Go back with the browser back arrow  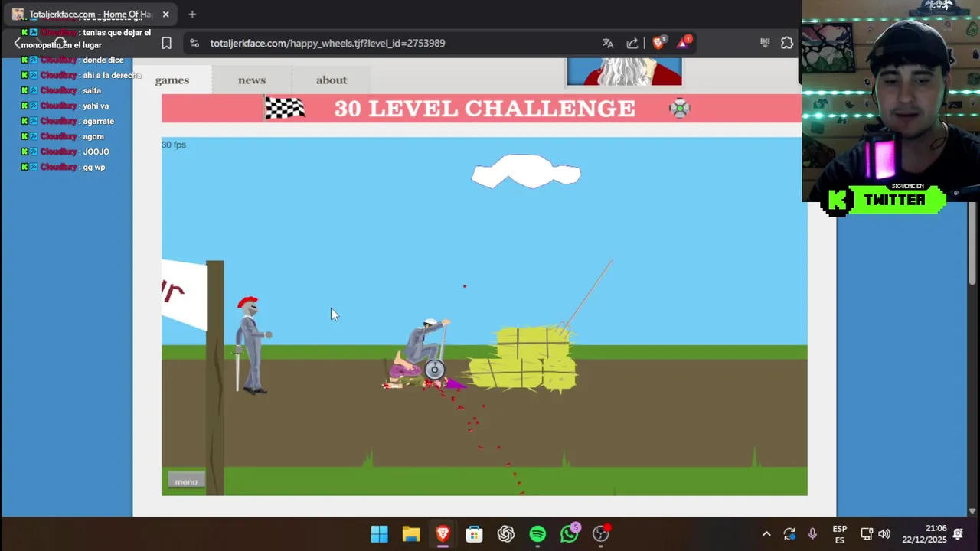18,43
